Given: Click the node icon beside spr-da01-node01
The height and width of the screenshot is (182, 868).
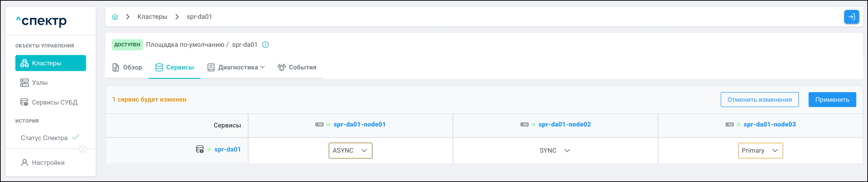Looking at the screenshot, I should pyautogui.click(x=319, y=124).
